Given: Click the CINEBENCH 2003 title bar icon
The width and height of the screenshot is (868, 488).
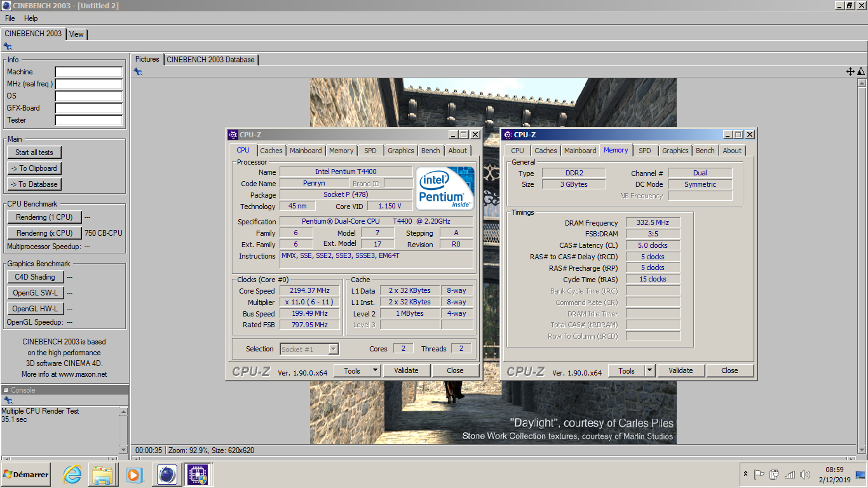Looking at the screenshot, I should 6,6.
